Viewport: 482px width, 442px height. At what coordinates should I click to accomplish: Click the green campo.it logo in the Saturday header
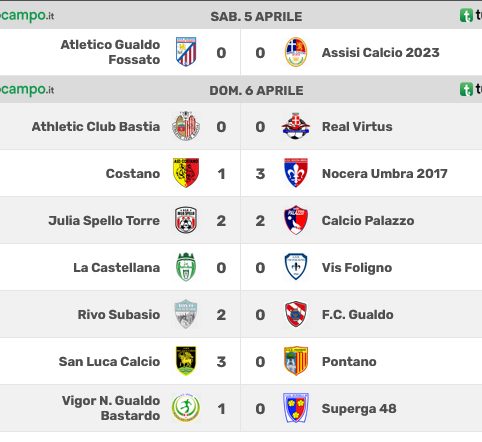click(x=27, y=16)
